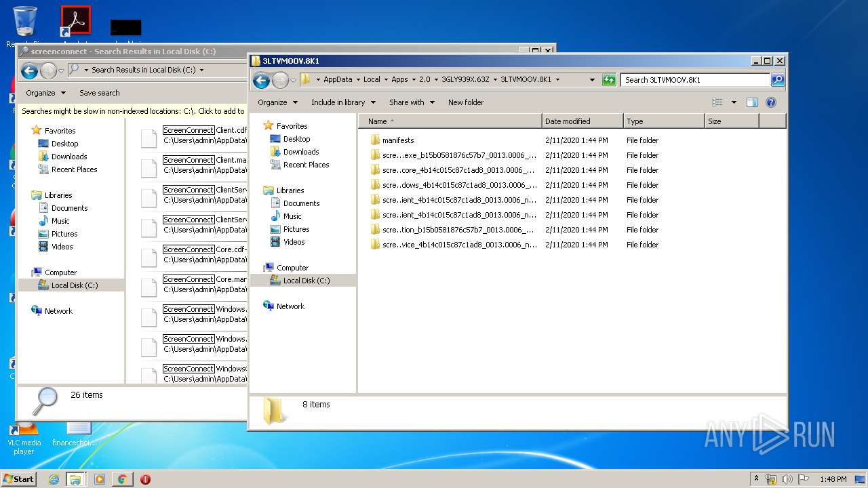Select ScreenConnect.Core.cdf search result

(x=193, y=254)
